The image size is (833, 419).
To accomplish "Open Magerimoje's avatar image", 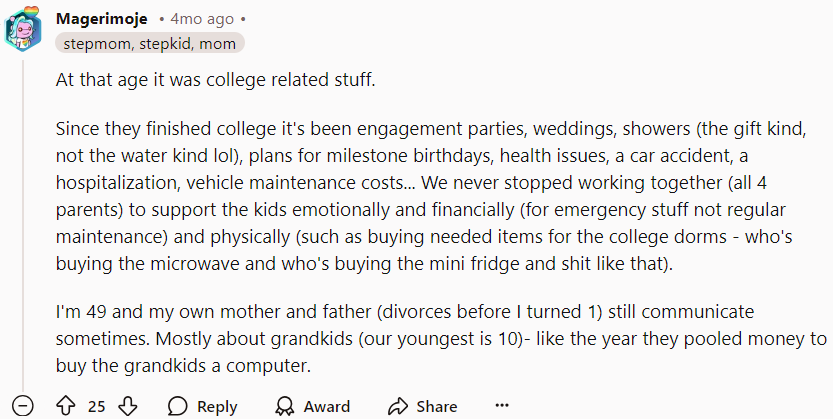I will coord(23,29).
